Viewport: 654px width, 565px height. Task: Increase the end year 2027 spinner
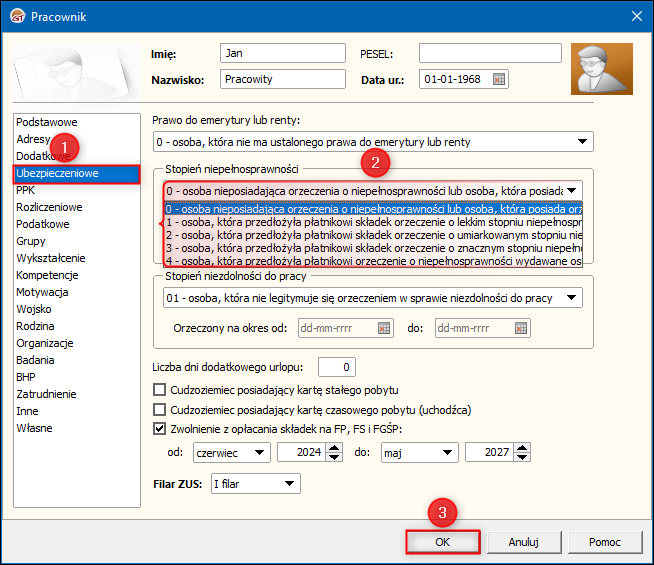coord(522,448)
